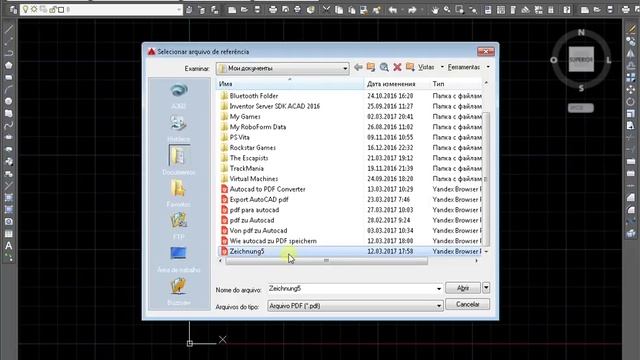Sort by the Дата изменения column header

398,84
